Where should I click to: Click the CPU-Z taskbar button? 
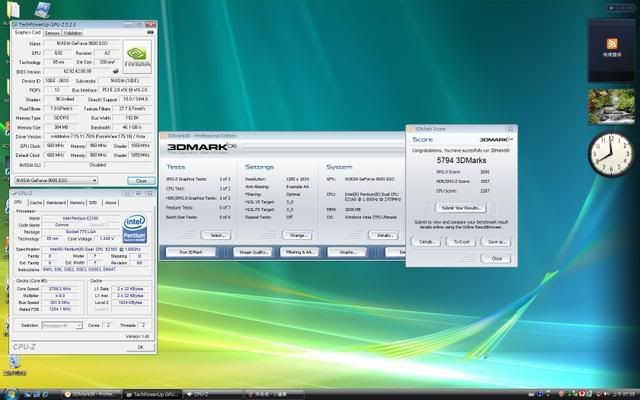pyautogui.click(x=212, y=395)
